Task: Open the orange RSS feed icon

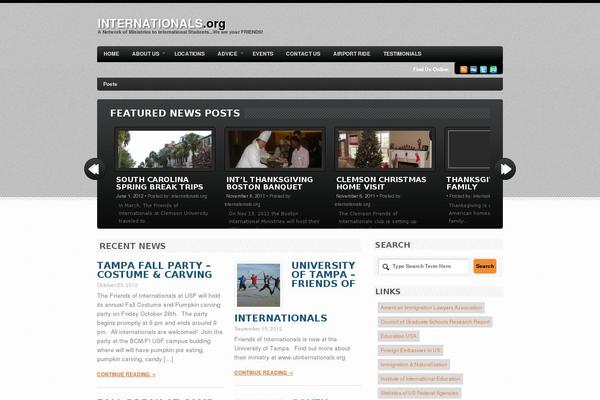Action: [x=463, y=69]
